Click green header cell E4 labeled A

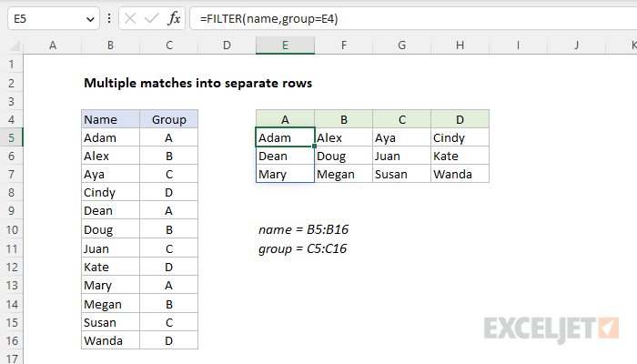pos(285,119)
